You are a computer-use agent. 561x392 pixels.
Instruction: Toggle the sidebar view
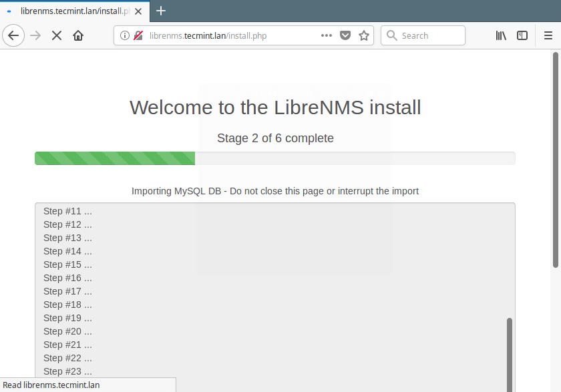[522, 35]
